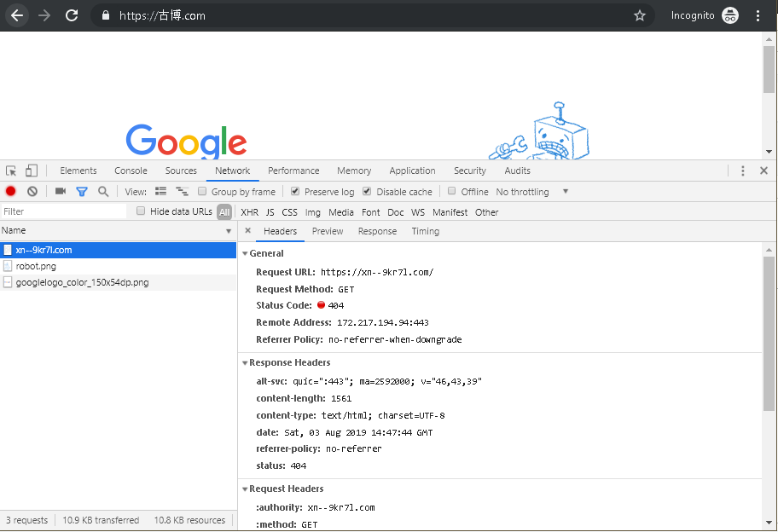Viewport: 778px width, 532px height.
Task: Capture screenshots with camera icon
Action: click(61, 191)
